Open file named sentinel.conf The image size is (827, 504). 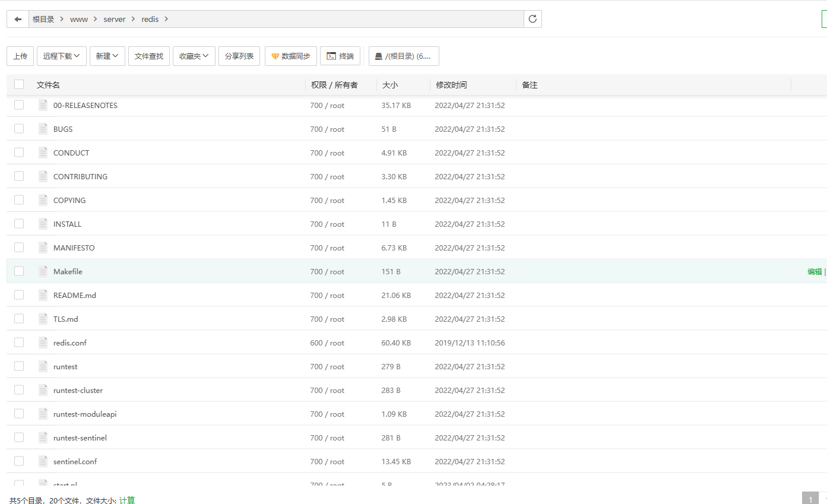tap(75, 461)
